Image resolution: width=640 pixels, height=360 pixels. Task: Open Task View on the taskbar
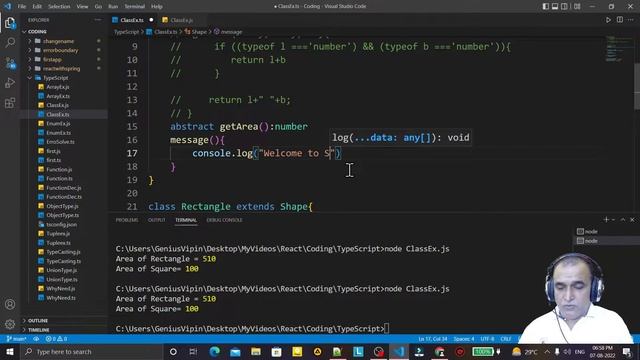pyautogui.click(x=193, y=351)
